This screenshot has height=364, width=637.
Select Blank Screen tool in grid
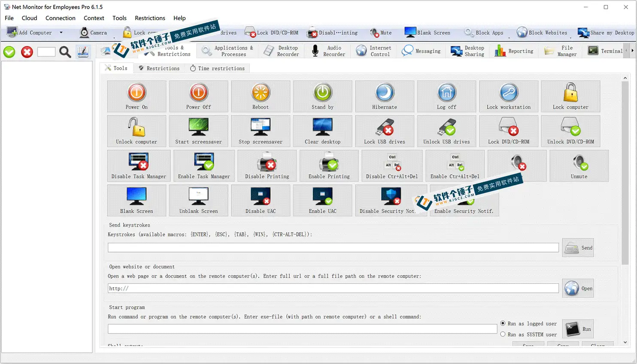coord(136,201)
